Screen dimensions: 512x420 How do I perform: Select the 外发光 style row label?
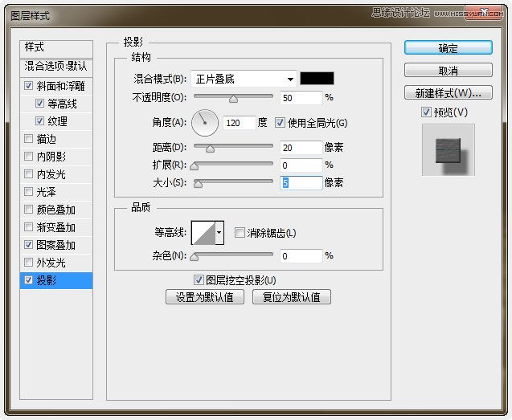pos(51,263)
